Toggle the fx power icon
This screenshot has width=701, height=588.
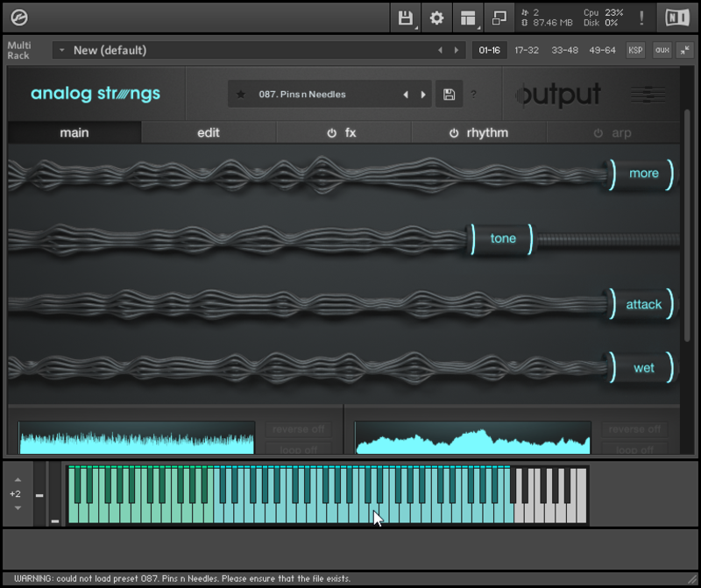[x=332, y=133]
